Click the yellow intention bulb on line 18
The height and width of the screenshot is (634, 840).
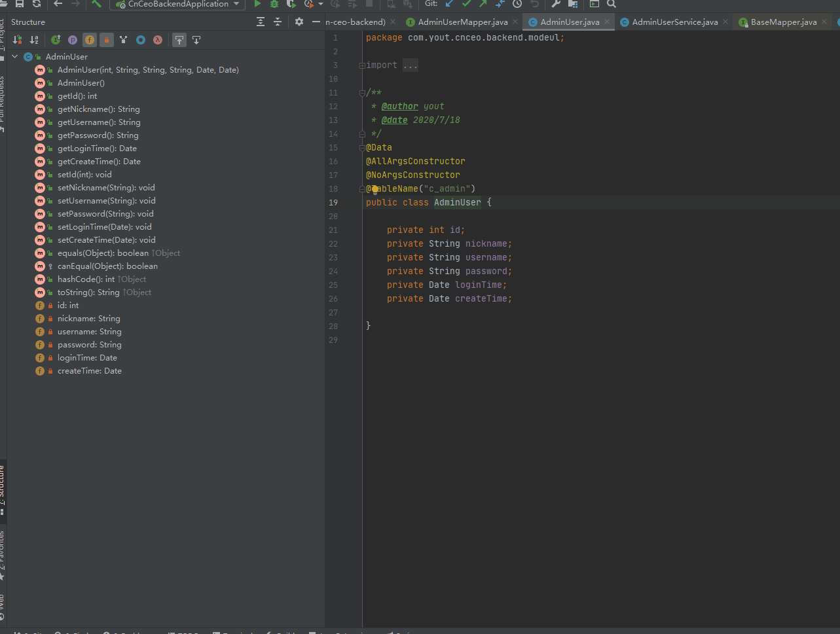(375, 189)
